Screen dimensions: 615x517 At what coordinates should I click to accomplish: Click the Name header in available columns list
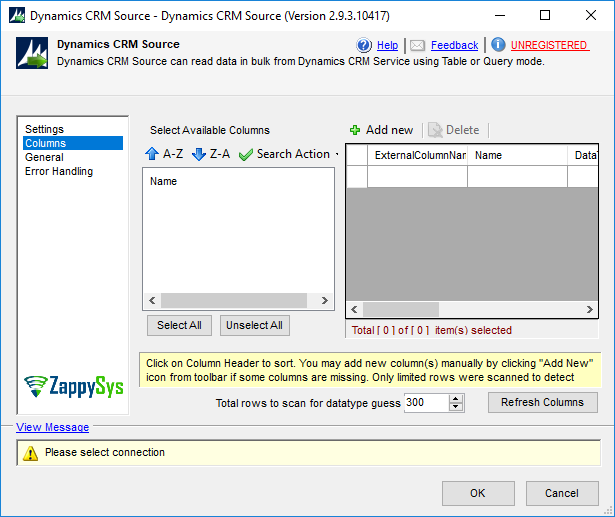(164, 181)
